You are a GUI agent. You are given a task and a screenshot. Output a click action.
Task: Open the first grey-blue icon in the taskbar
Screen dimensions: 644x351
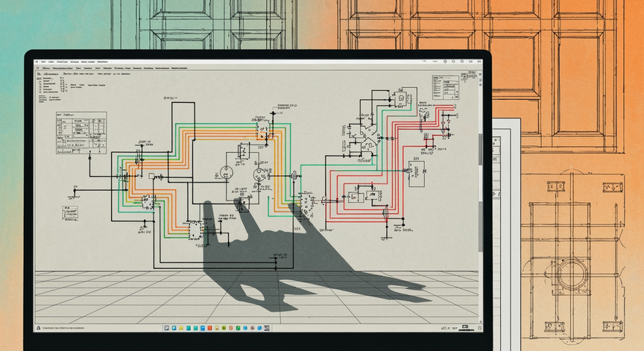pyautogui.click(x=167, y=328)
